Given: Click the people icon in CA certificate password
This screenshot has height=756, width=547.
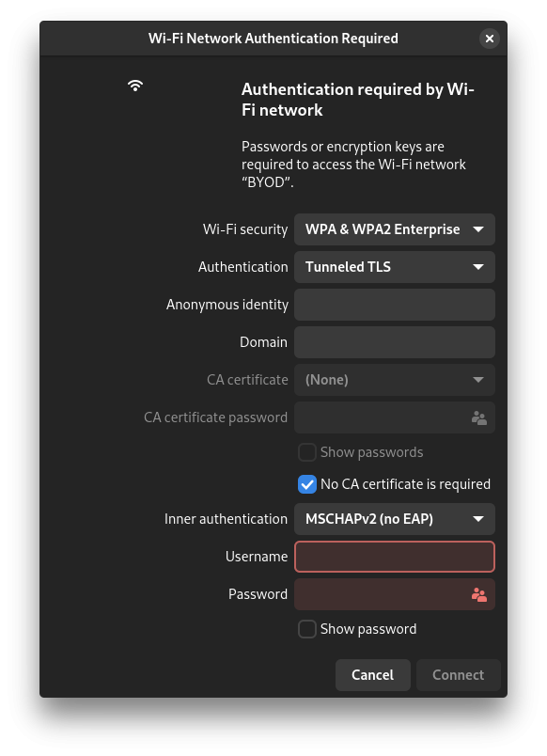Looking at the screenshot, I should (479, 417).
